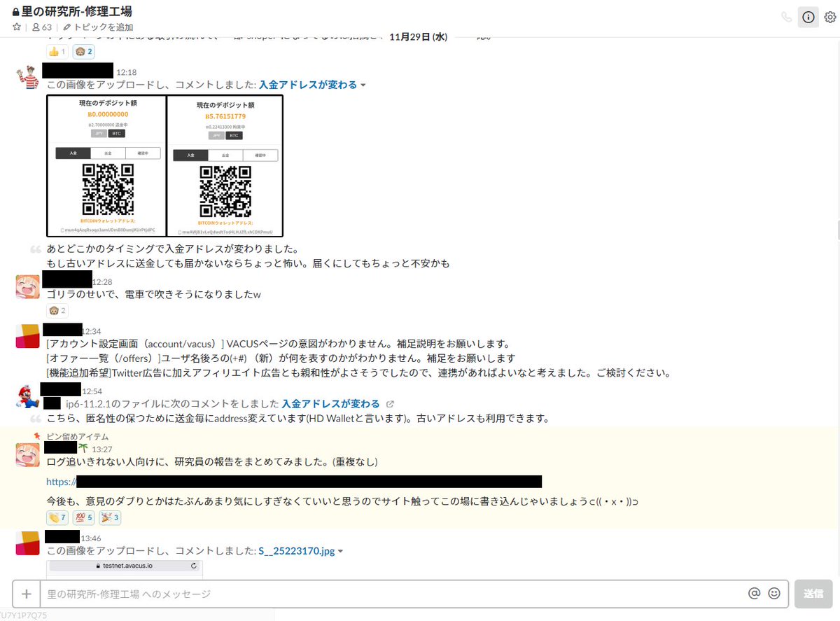Open the https:// link in pinned message
Image resolution: width=840 pixels, height=621 pixels.
pyautogui.click(x=294, y=482)
